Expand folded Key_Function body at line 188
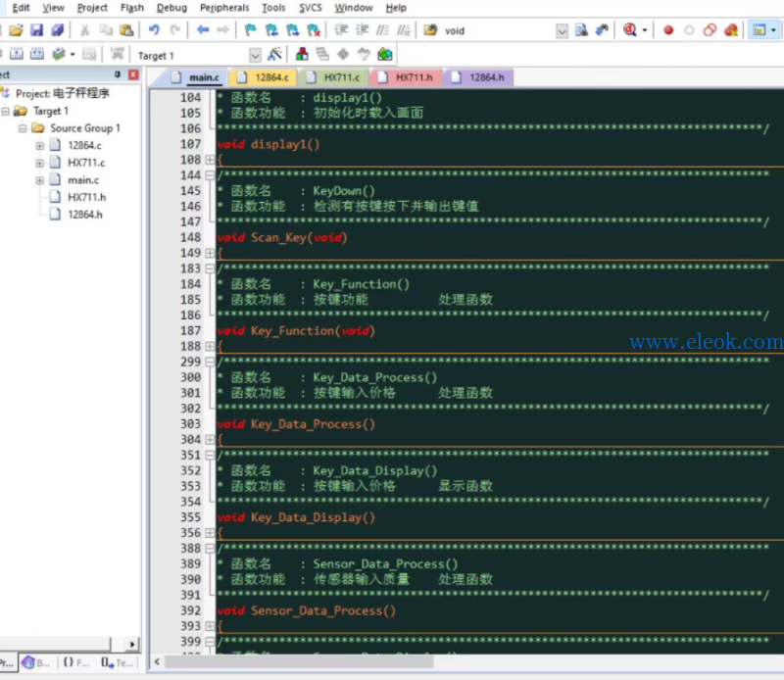 210,347
